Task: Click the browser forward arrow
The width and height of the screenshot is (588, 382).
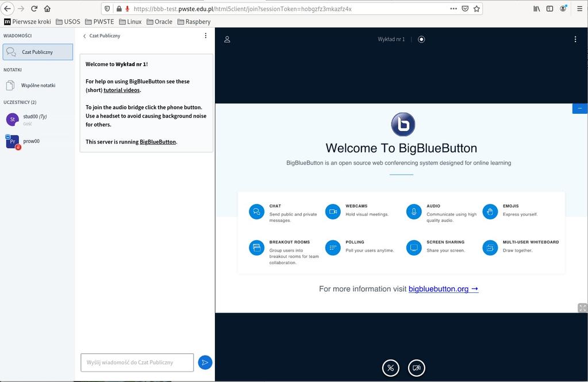Action: point(21,8)
